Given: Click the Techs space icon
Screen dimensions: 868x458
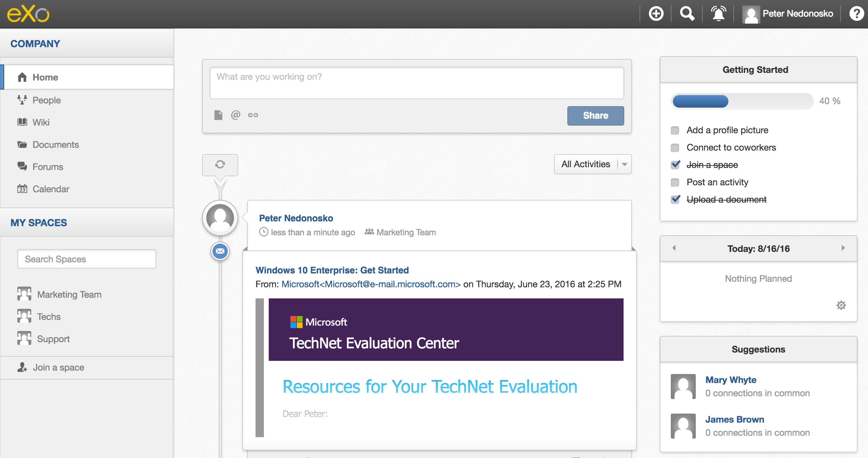Looking at the screenshot, I should pos(24,316).
